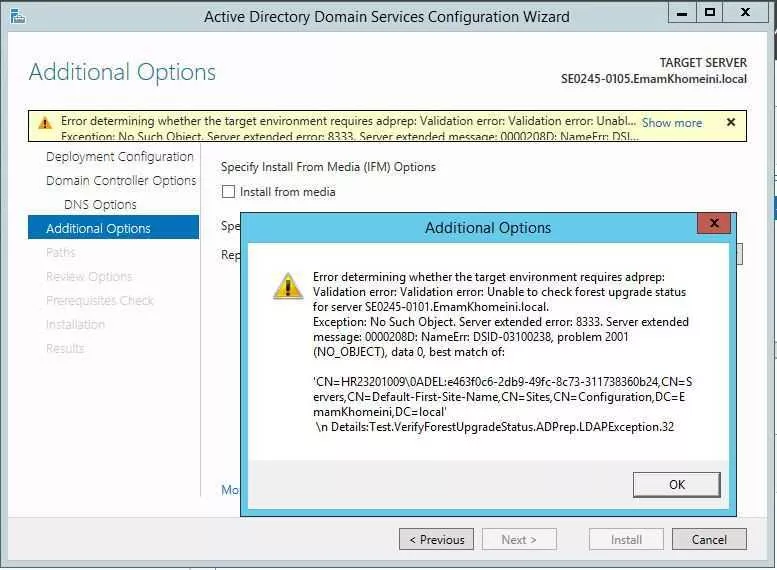Click the 'Details:Test.VerifyForestUpgradeStatus' line
Image resolution: width=777 pixels, height=570 pixels.
[x=495, y=427]
